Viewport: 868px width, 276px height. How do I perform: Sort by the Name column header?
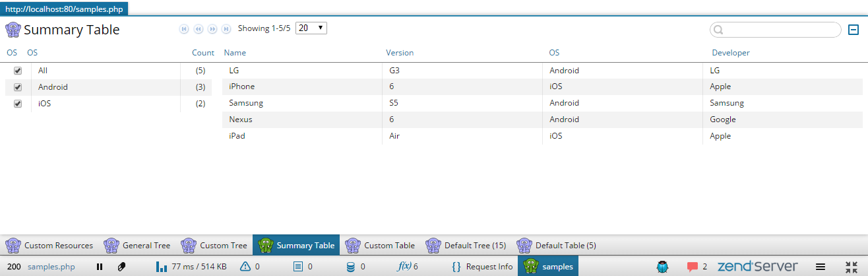click(x=235, y=53)
